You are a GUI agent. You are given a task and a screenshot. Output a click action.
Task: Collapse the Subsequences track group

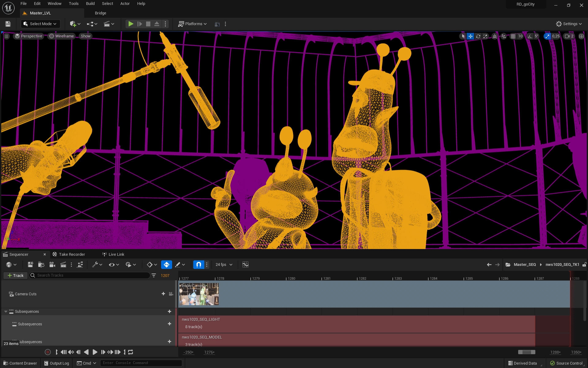[x=6, y=312]
